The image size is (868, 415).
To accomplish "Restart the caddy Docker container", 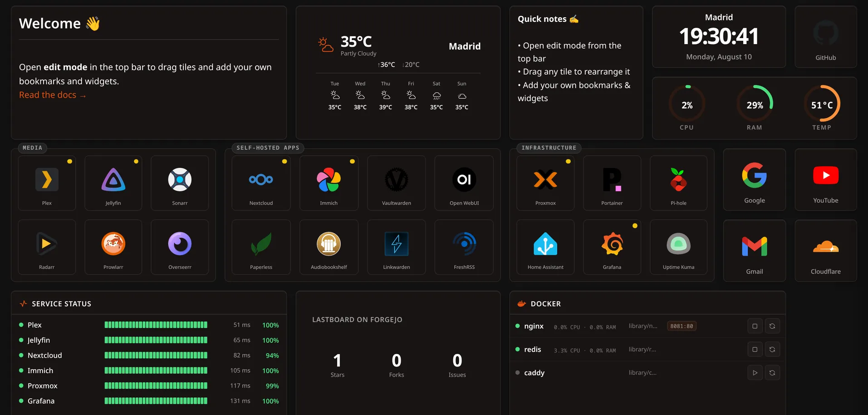I will [x=772, y=373].
